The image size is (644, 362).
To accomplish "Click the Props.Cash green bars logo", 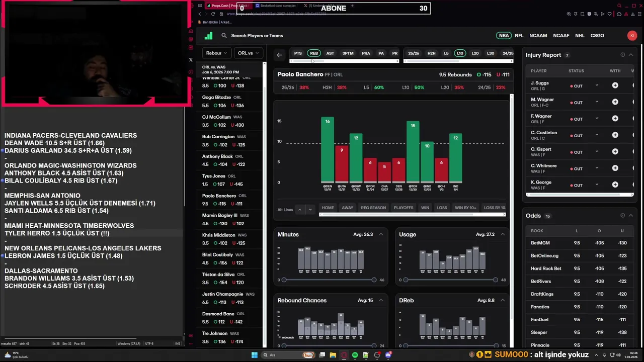I will click(208, 36).
